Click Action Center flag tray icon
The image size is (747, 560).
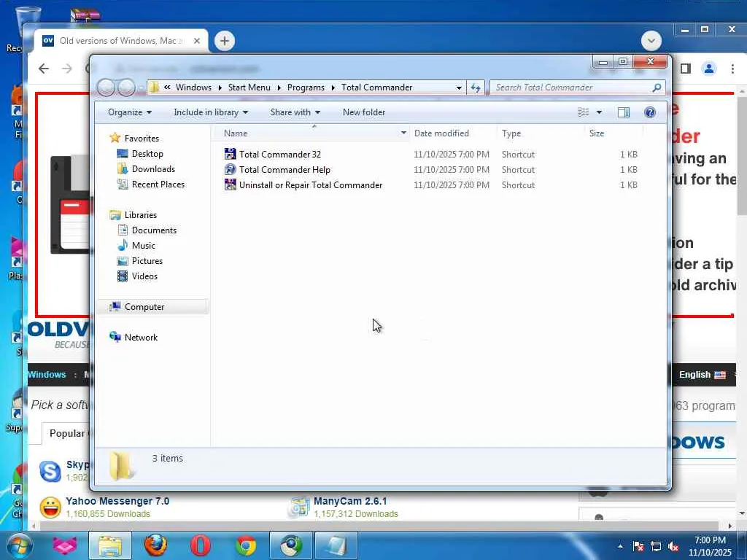pos(638,547)
